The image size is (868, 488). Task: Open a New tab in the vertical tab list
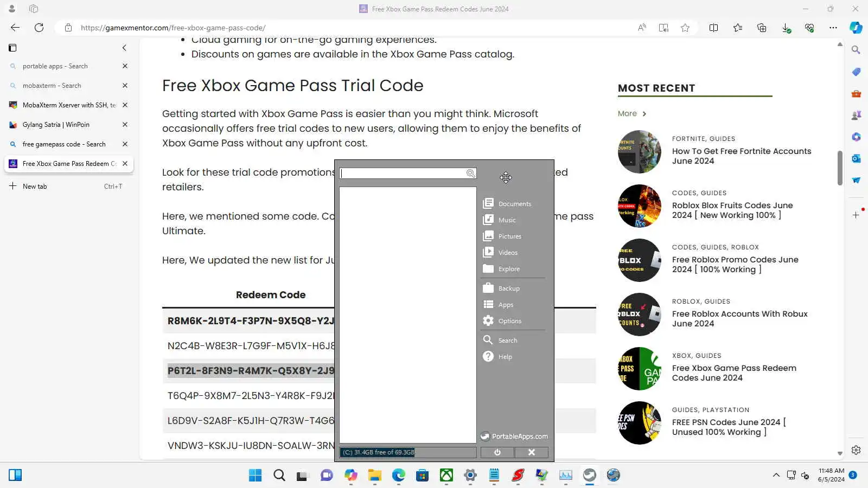click(x=68, y=186)
